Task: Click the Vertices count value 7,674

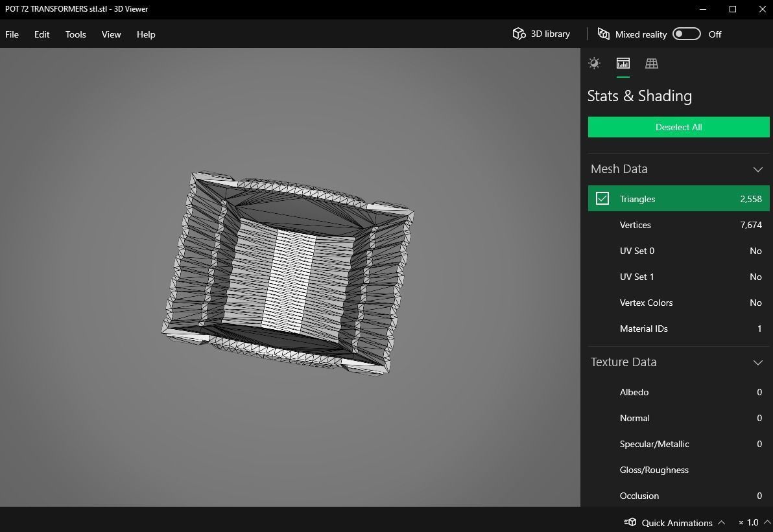Action: (x=751, y=225)
